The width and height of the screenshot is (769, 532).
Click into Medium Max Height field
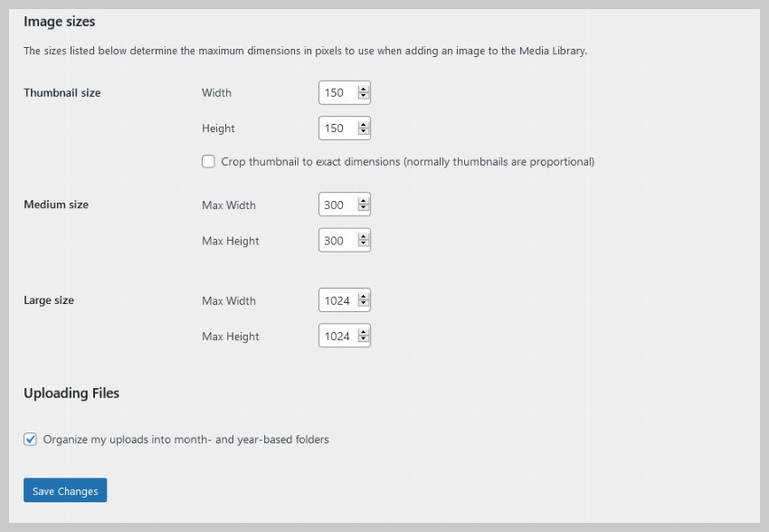point(337,241)
